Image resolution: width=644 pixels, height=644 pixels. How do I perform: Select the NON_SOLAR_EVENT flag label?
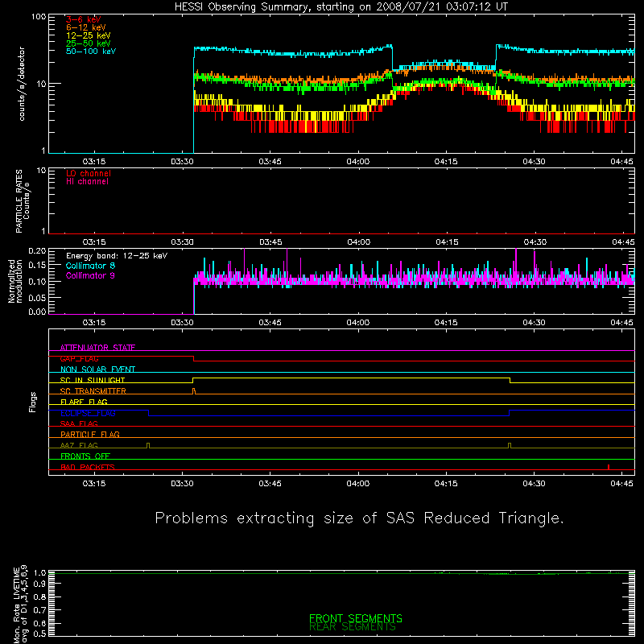coord(97,369)
